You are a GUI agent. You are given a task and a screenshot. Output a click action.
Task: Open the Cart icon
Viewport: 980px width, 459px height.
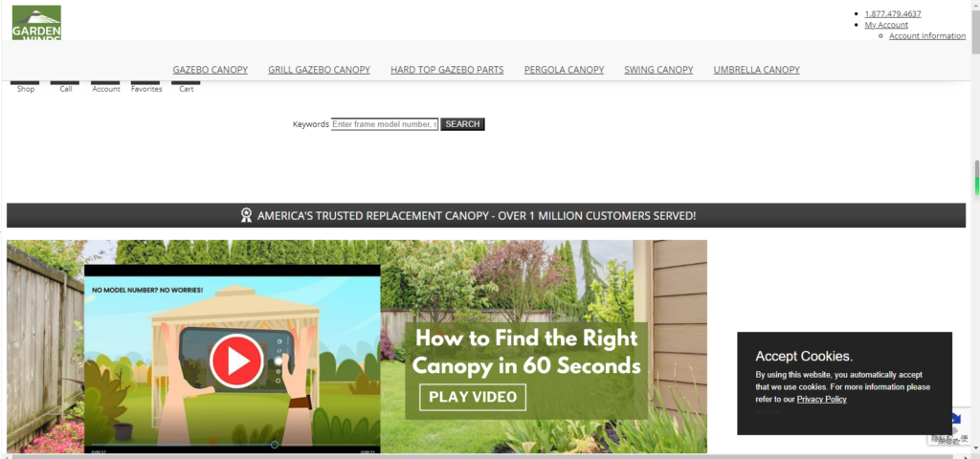pyautogui.click(x=187, y=87)
